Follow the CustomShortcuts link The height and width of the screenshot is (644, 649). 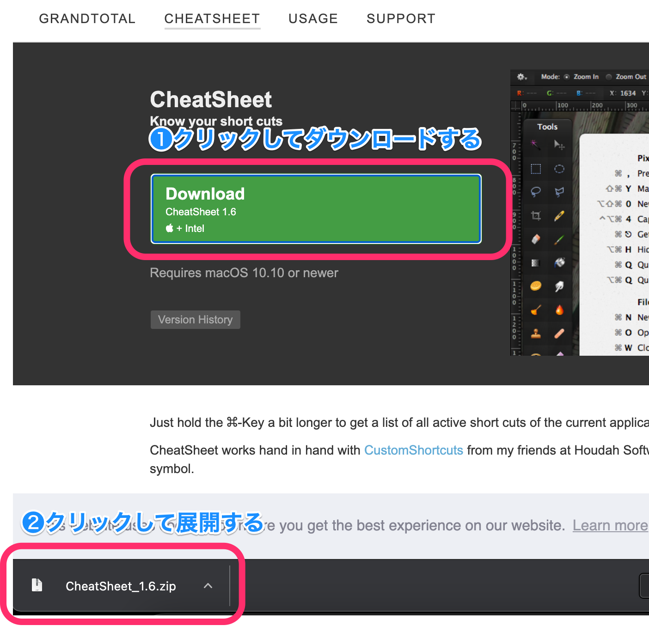click(x=414, y=450)
